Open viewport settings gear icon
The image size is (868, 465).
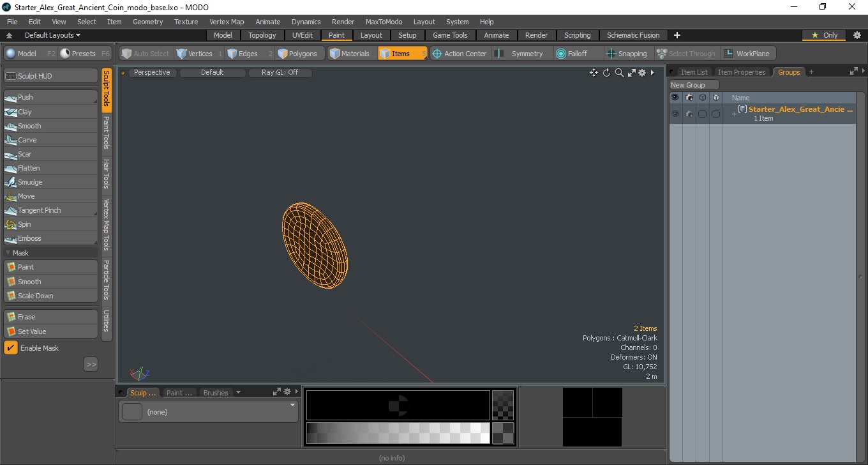(642, 73)
